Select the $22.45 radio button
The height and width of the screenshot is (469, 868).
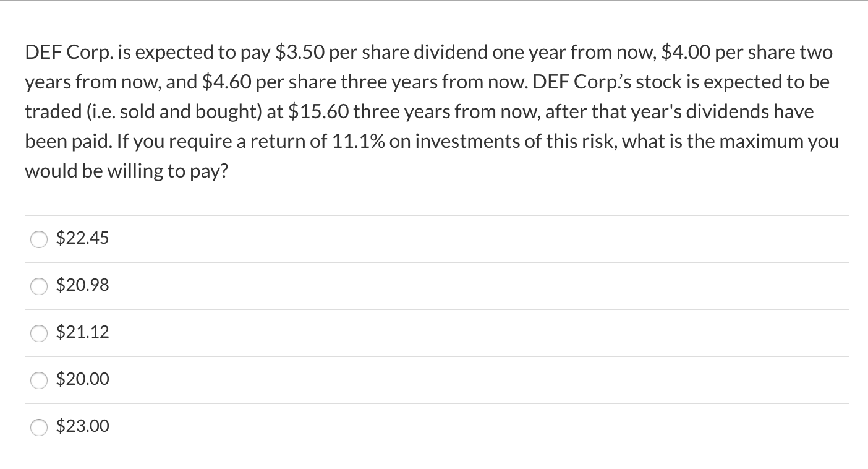(x=38, y=239)
